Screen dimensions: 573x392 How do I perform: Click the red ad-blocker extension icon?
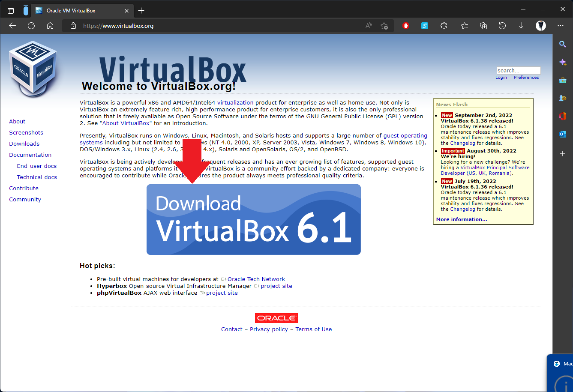405,26
